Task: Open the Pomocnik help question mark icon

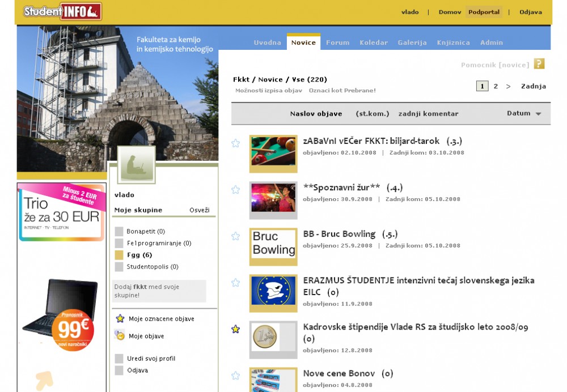Action: pos(539,64)
